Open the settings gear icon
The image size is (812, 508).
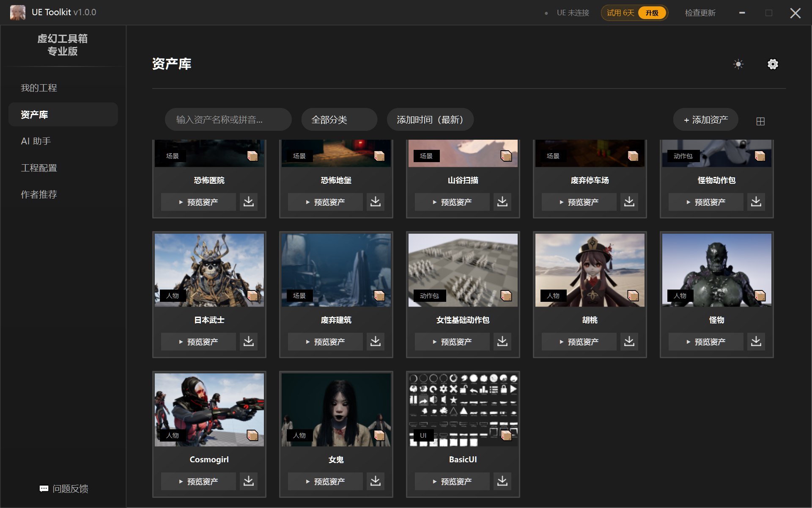[773, 64]
